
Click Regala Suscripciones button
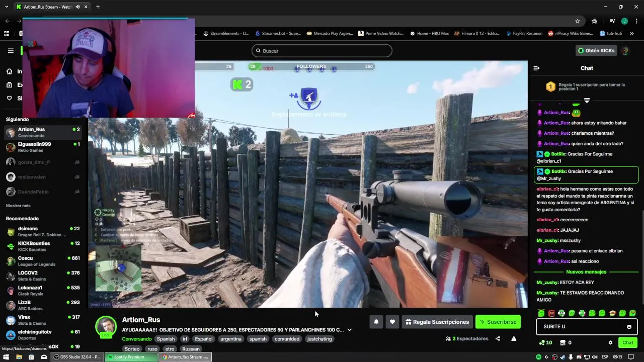coord(437,322)
